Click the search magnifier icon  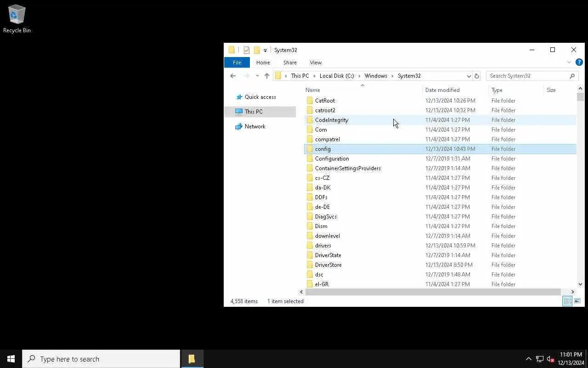[572, 76]
